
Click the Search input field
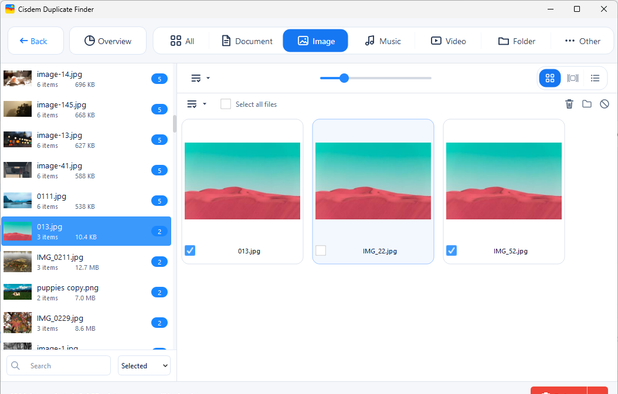[58, 366]
